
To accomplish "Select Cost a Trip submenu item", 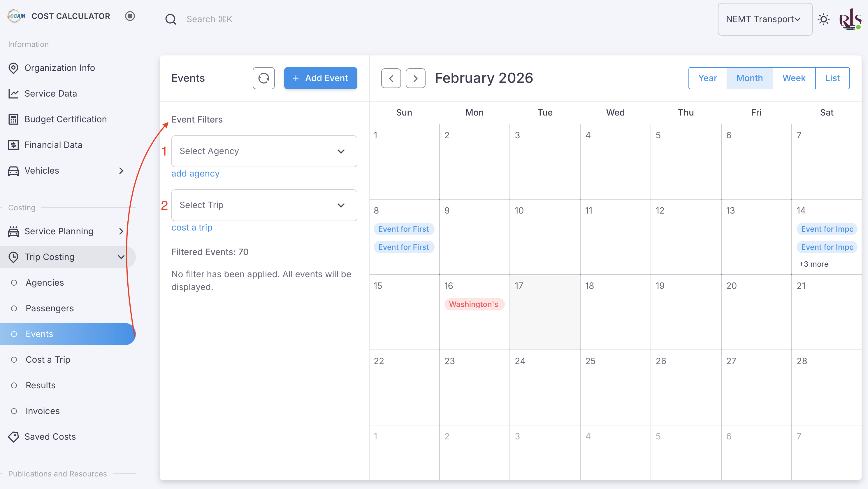I will (48, 359).
